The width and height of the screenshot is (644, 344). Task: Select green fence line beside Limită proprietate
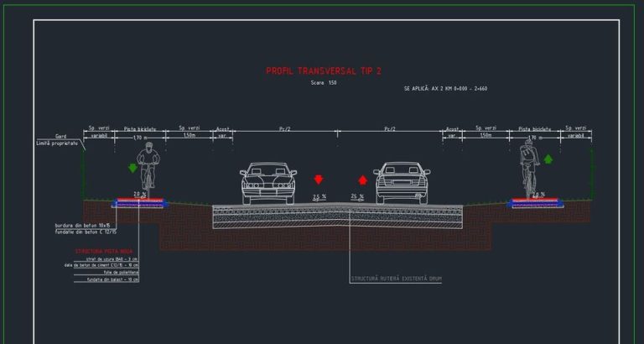tap(83, 175)
